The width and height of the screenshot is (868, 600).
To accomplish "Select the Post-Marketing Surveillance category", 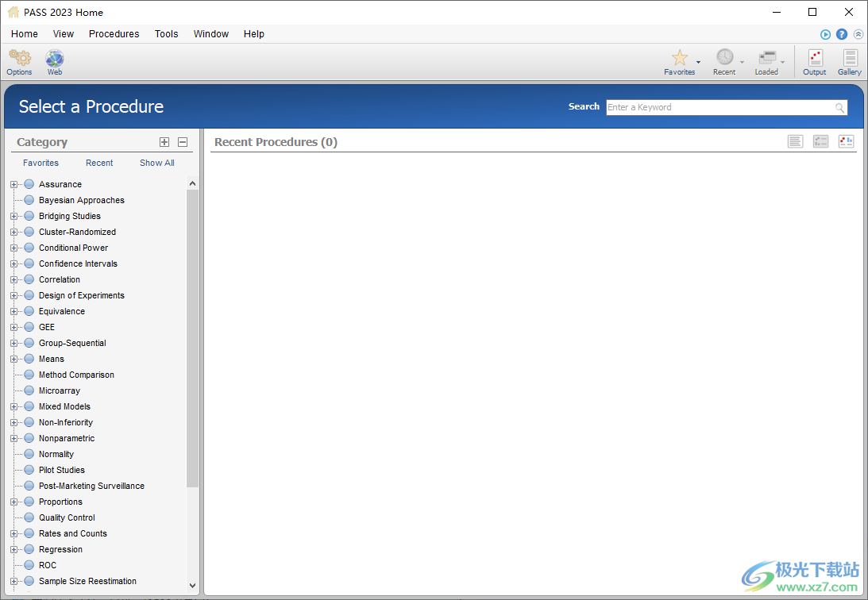I will [x=91, y=486].
